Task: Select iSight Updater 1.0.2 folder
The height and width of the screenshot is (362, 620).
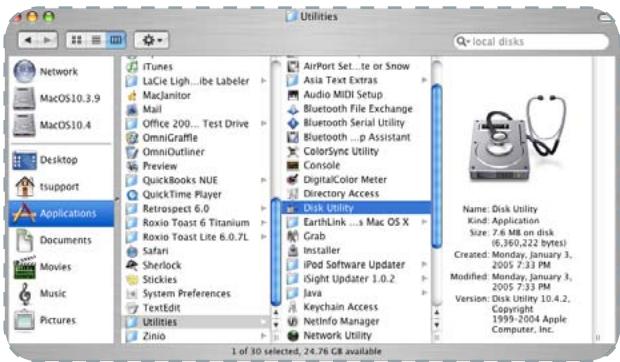Action: [341, 279]
